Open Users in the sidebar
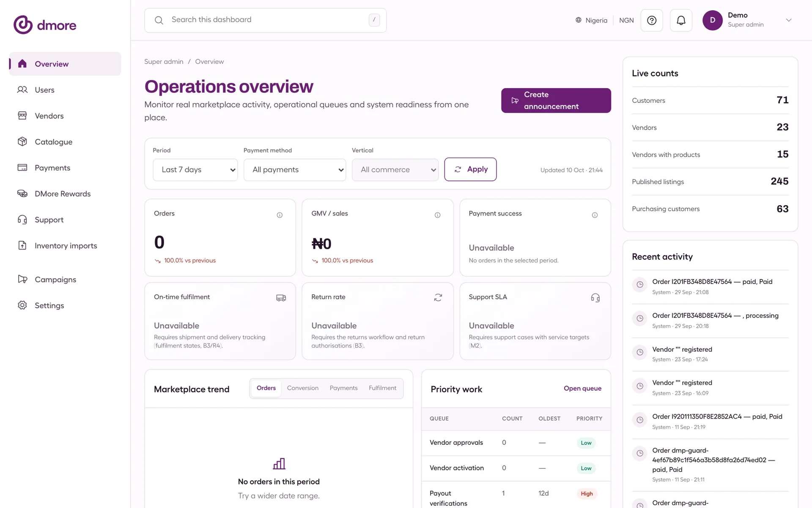Viewport: 812px width, 508px height. tap(65, 90)
